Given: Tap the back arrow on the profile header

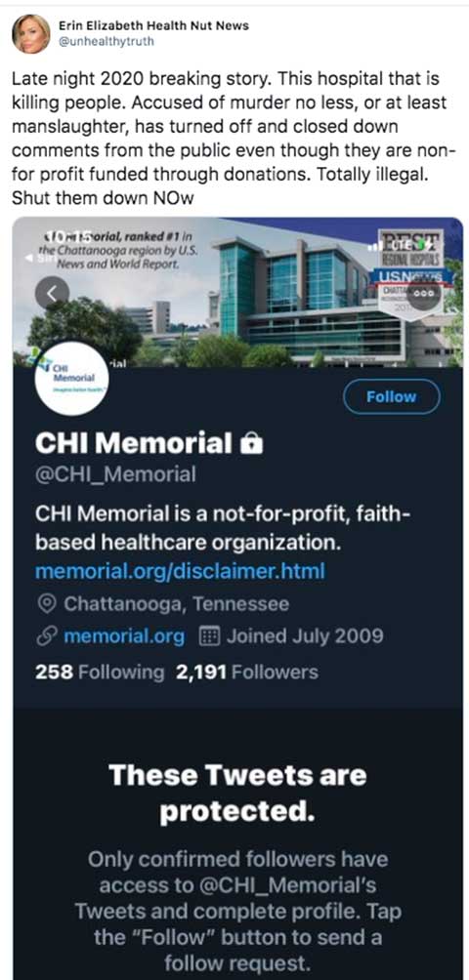Looking at the screenshot, I should (52, 292).
